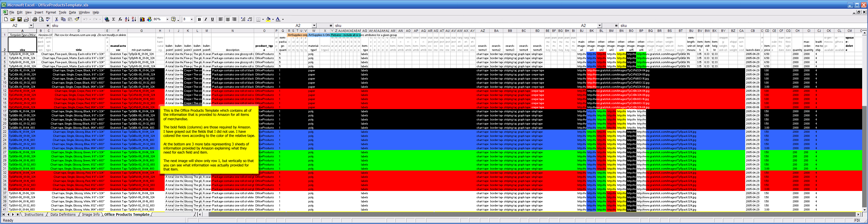868x224 pixels.
Task: Toggle bold formatting
Action: 199,20
